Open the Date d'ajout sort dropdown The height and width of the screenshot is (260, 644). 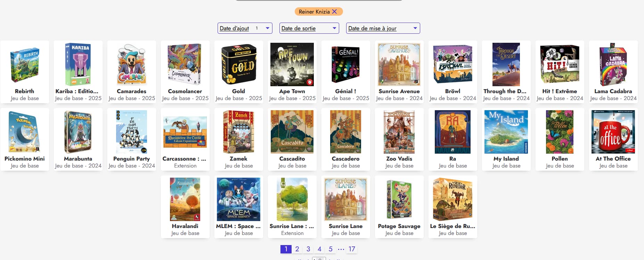pyautogui.click(x=245, y=28)
